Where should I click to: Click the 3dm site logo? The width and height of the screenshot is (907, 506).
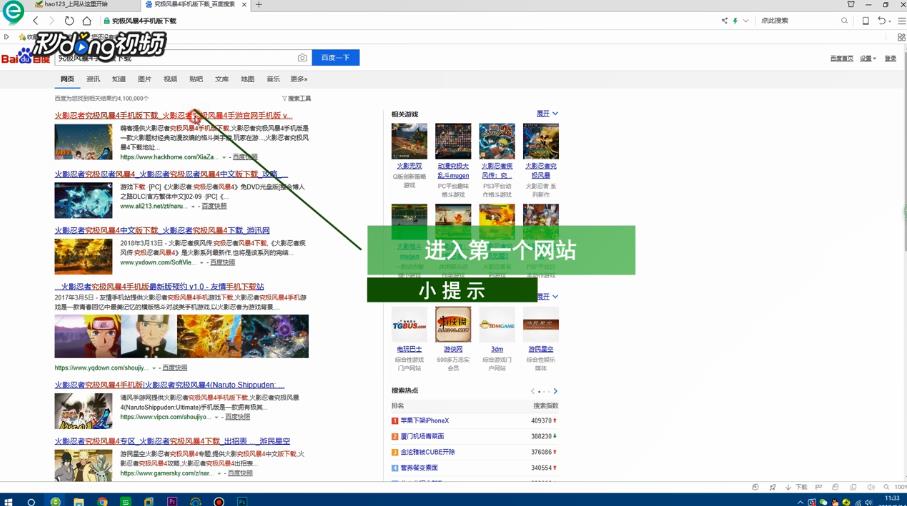(497, 324)
